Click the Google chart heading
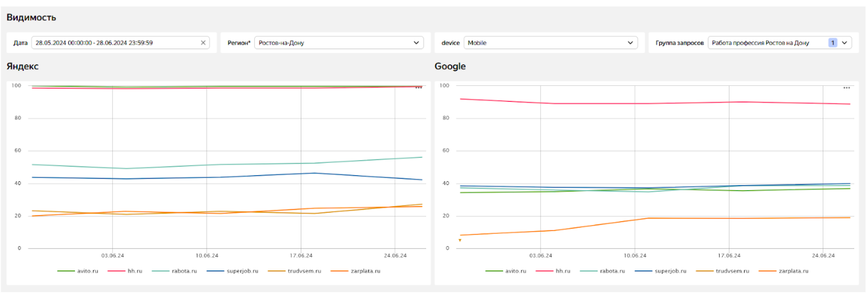 click(450, 66)
